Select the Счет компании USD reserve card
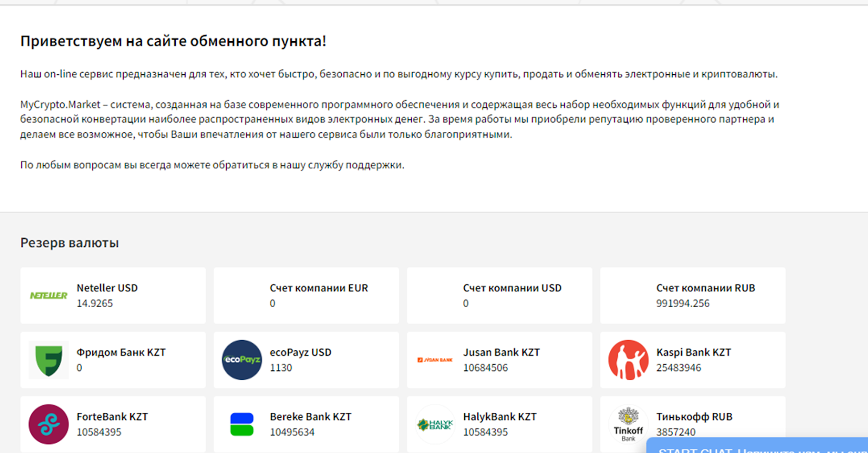 click(x=500, y=296)
